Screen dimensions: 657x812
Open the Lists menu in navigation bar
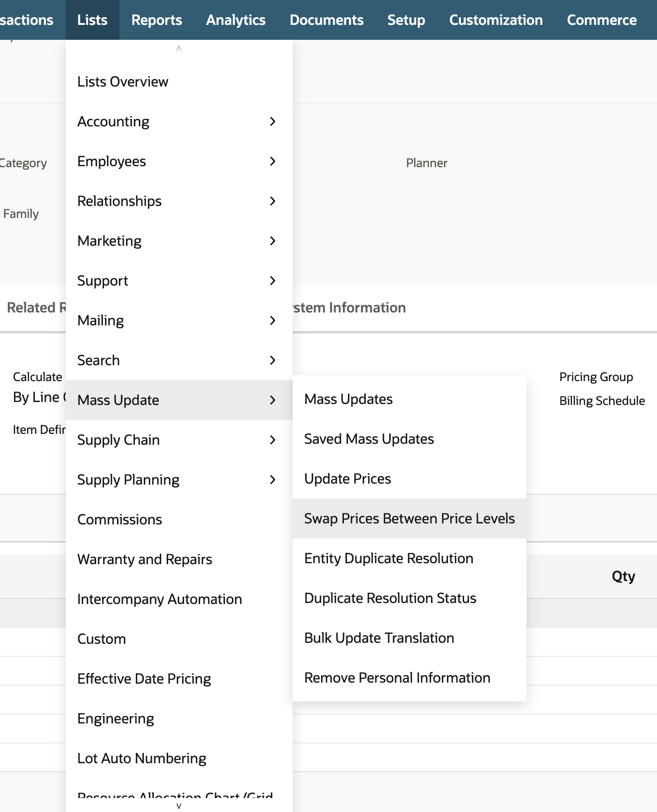[x=93, y=20]
